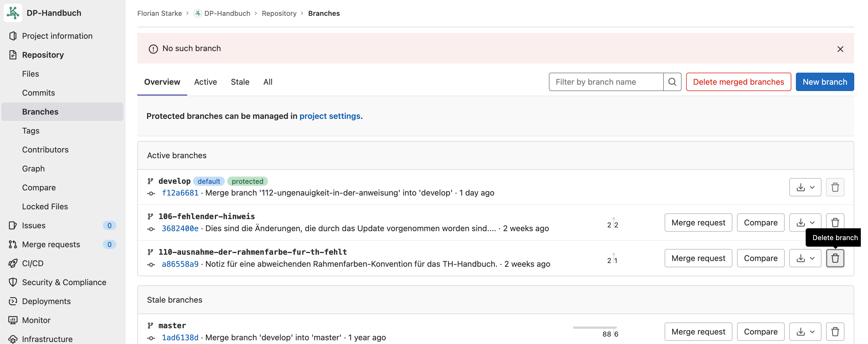The image size is (868, 344).
Task: Open the project settings link
Action: pyautogui.click(x=329, y=116)
